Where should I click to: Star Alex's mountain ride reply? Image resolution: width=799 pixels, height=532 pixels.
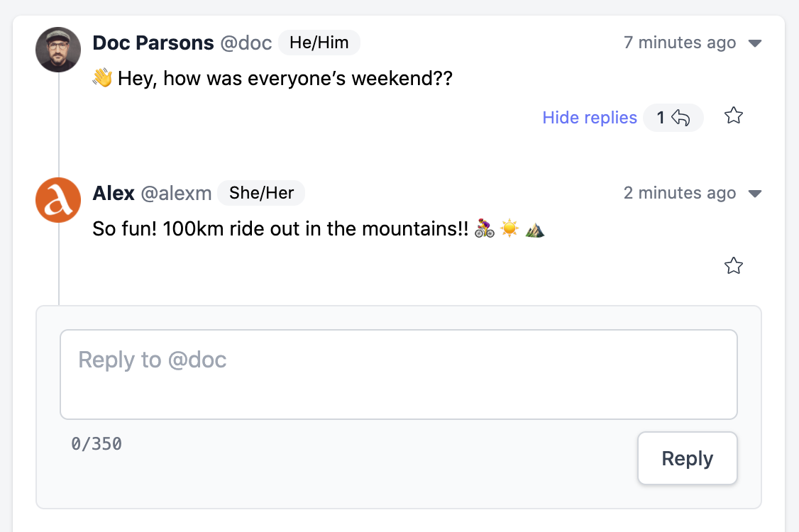pyautogui.click(x=734, y=265)
